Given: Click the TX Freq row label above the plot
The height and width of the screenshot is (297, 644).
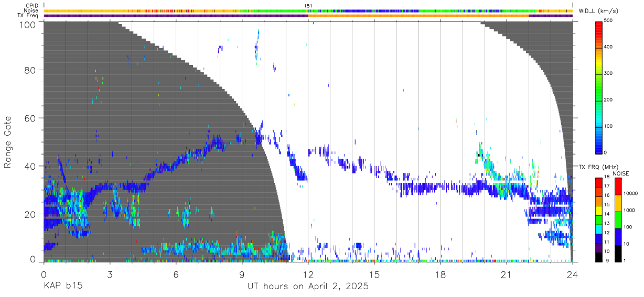Looking at the screenshot, I should point(28,15).
